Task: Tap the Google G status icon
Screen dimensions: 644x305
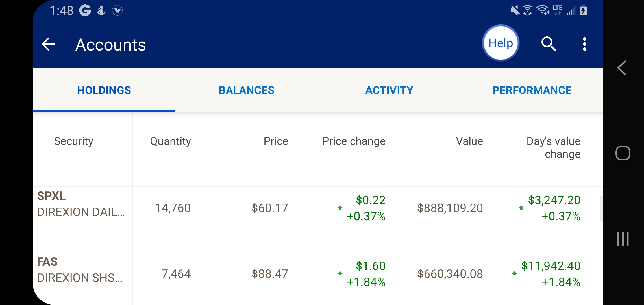Action: coord(85,11)
